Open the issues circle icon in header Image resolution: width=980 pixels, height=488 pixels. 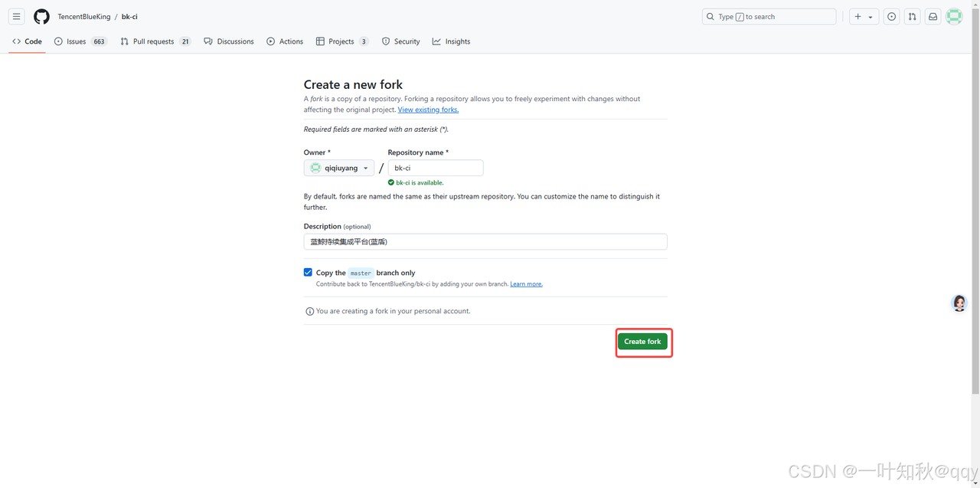[891, 16]
